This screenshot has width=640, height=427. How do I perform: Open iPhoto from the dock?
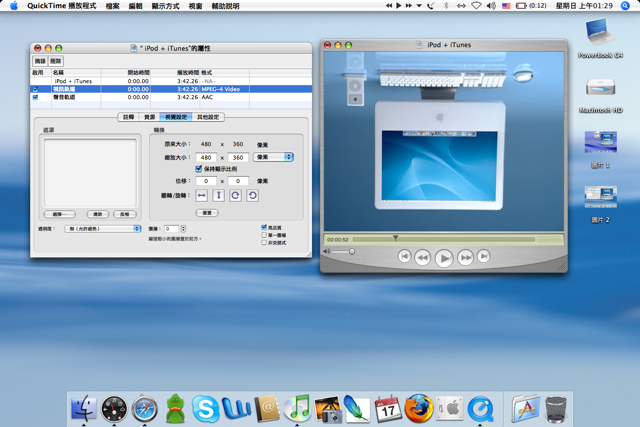click(328, 409)
